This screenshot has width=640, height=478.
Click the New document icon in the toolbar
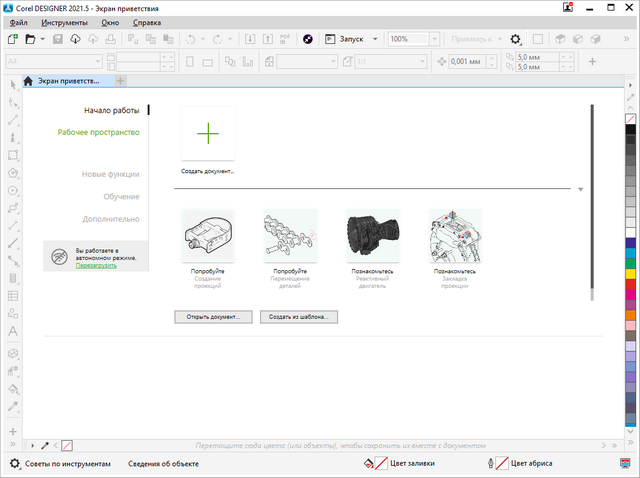click(12, 39)
